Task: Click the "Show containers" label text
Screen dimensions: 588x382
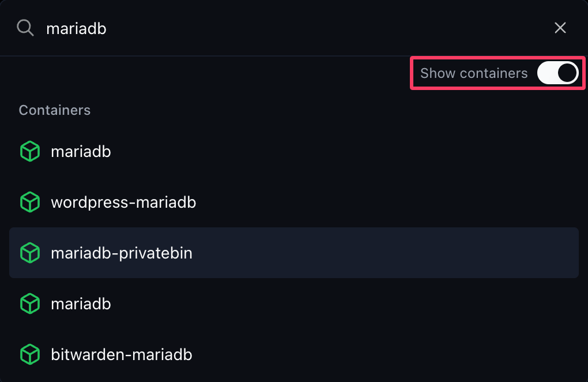Action: click(474, 73)
